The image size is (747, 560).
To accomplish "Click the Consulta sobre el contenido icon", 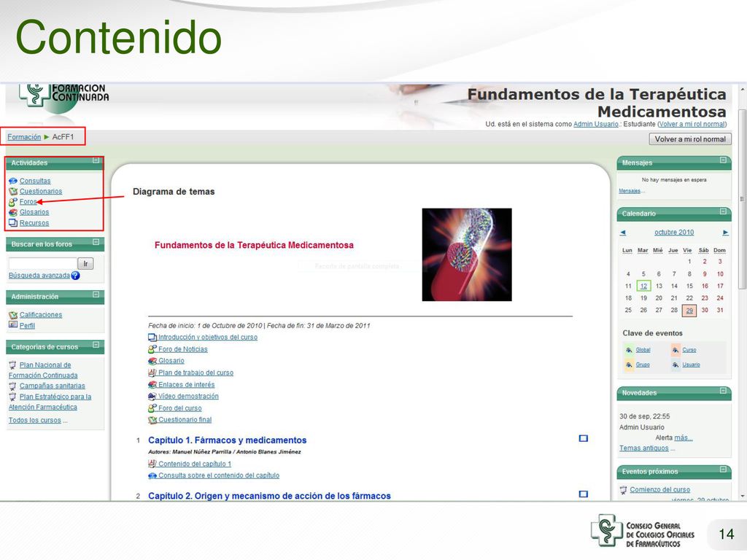I will click(x=152, y=475).
